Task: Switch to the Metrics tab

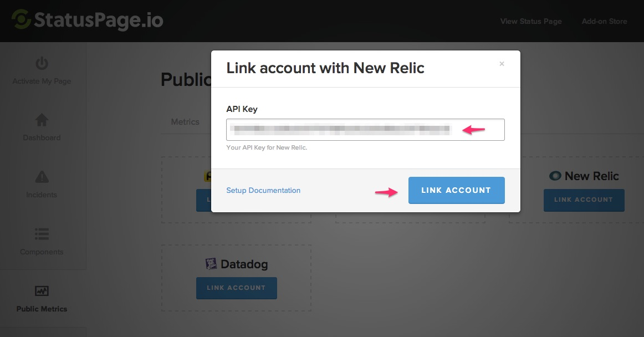Action: 185,121
